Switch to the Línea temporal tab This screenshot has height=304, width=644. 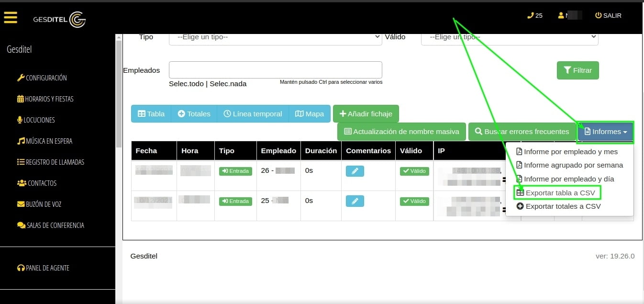click(x=253, y=113)
